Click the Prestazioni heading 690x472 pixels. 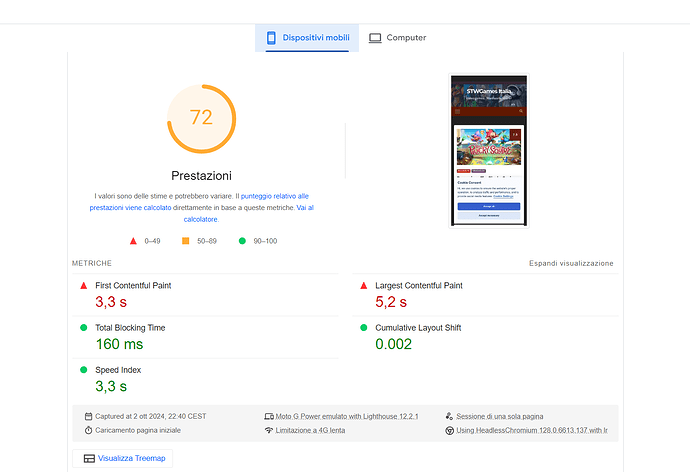pyautogui.click(x=202, y=176)
